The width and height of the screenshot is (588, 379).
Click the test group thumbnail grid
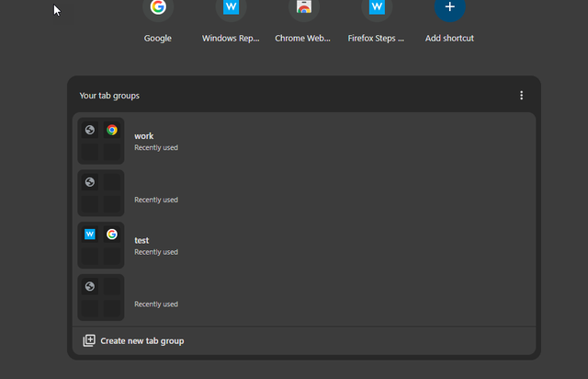(x=101, y=246)
